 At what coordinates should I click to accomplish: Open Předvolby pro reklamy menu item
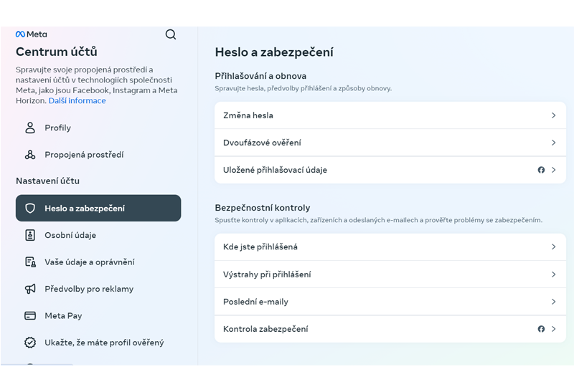click(x=98, y=289)
